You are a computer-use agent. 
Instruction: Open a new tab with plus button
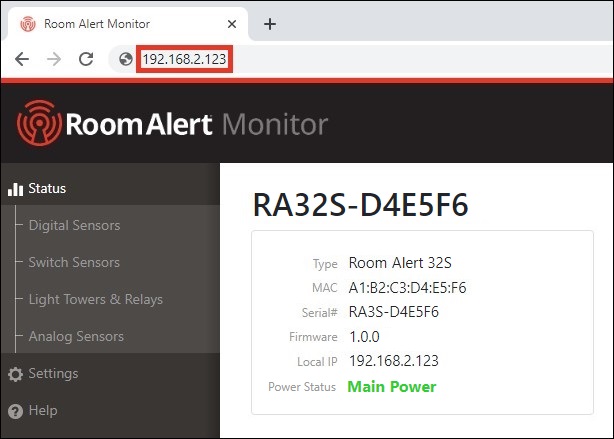click(270, 24)
